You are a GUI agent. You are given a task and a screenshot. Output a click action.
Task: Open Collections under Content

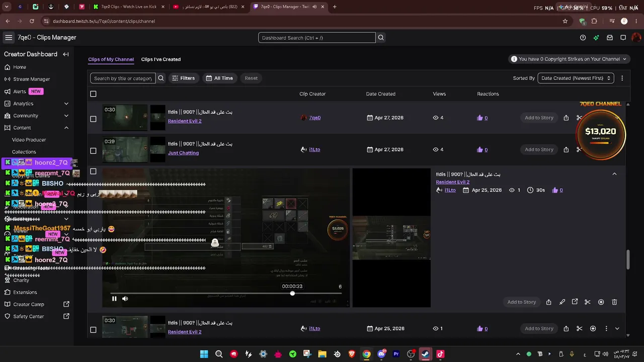[x=24, y=152]
